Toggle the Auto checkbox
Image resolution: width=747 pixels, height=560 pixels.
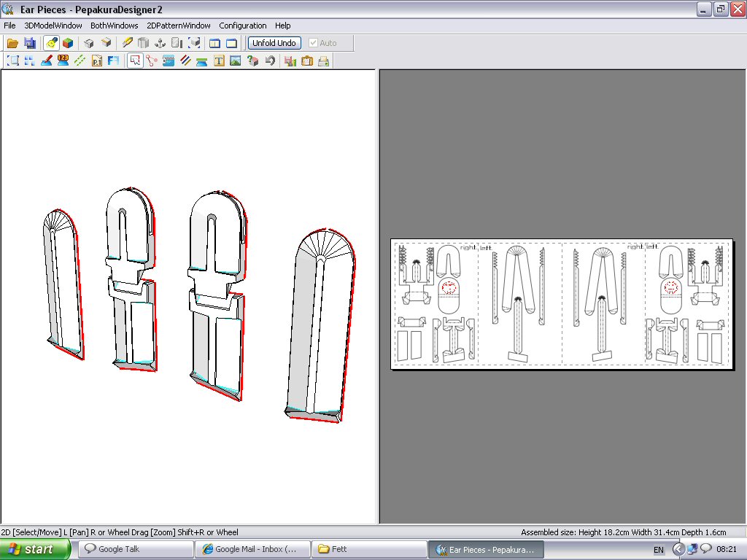coord(314,43)
